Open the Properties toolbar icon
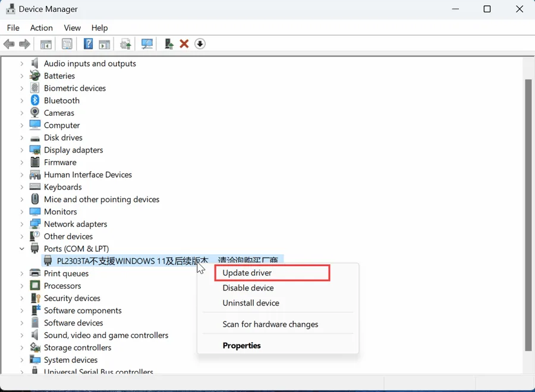 67,44
